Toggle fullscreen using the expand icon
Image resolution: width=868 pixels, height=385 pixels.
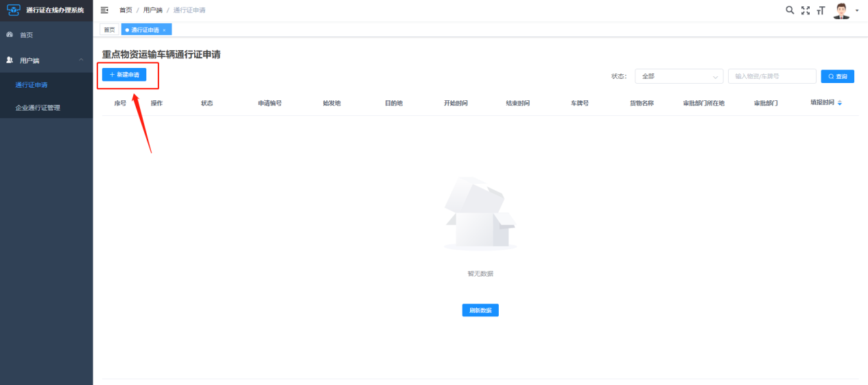(806, 10)
